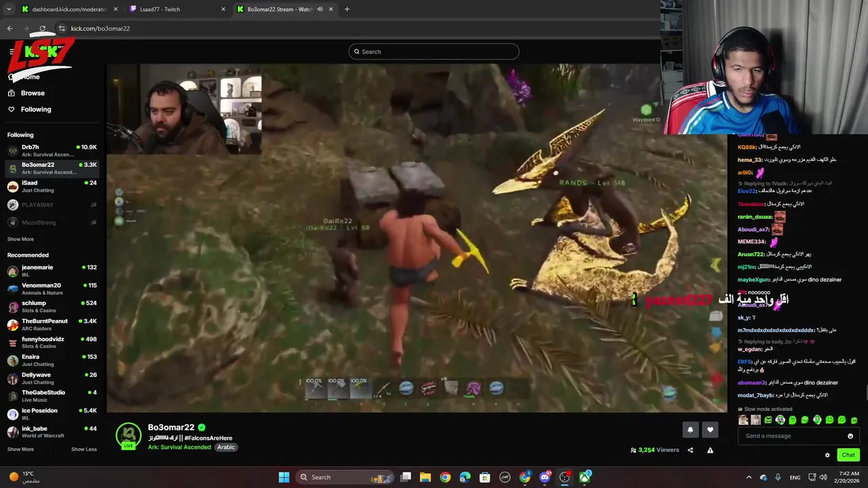Screen dimensions: 868x488
Task: Open Google Chrome from the taskbar
Action: (445, 477)
